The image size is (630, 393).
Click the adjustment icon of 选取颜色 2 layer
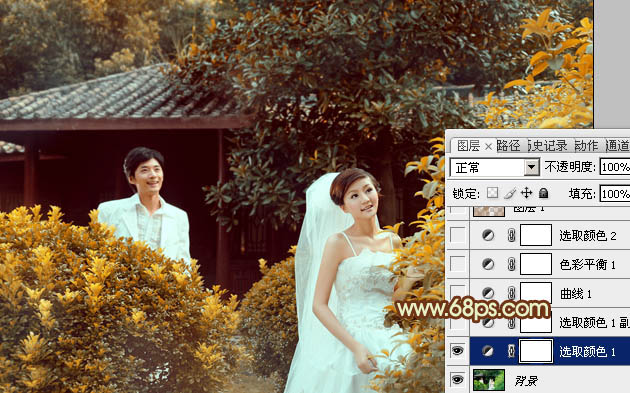tap(488, 235)
